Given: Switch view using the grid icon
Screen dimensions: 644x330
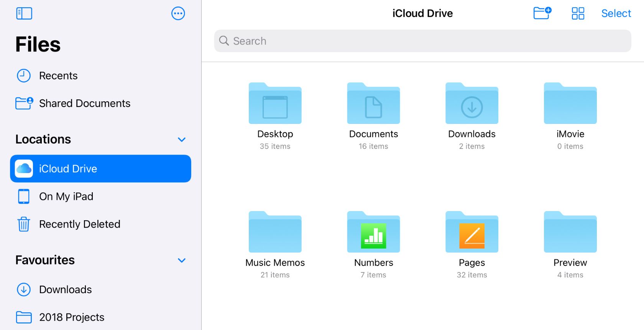Looking at the screenshot, I should (578, 13).
